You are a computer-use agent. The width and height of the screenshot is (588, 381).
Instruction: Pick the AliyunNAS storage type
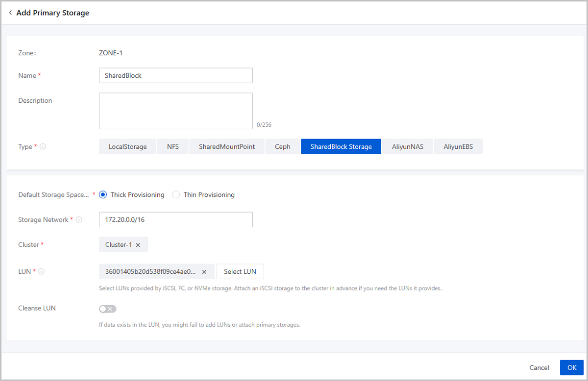click(407, 146)
